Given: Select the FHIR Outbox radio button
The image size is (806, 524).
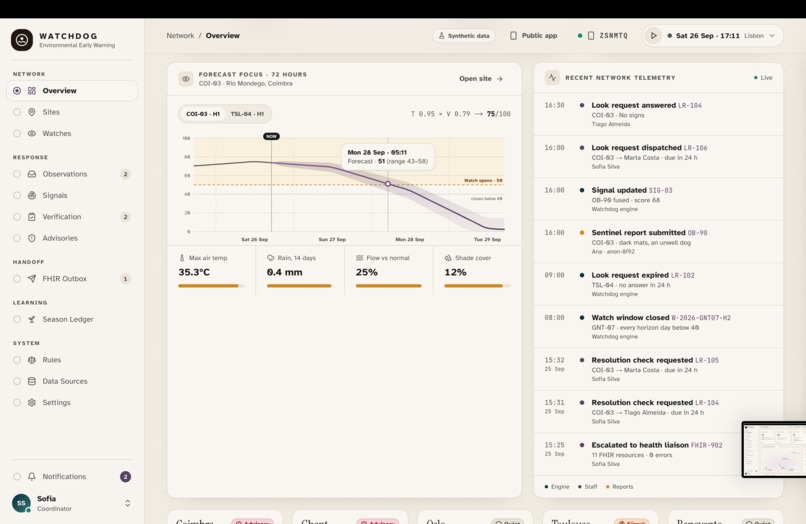Looking at the screenshot, I should (17, 279).
